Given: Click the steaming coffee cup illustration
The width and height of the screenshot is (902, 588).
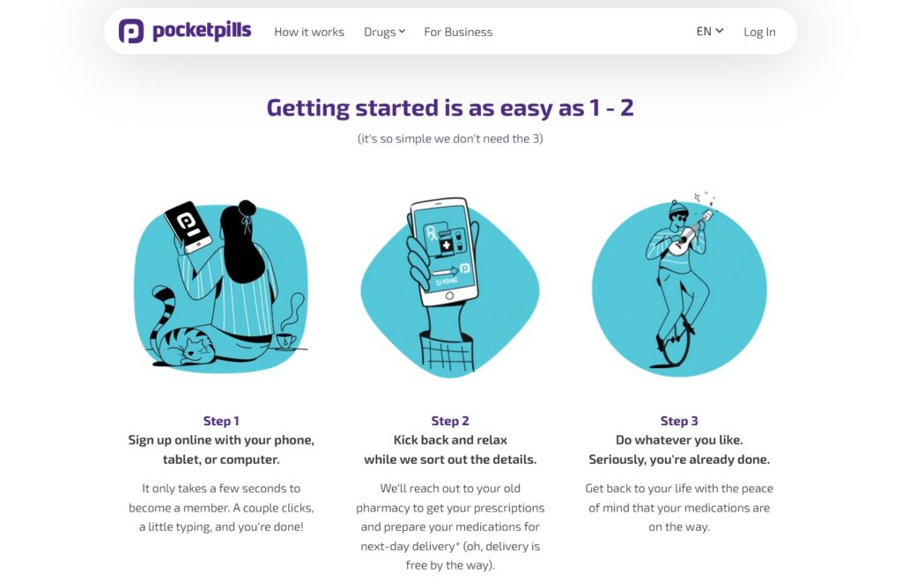Looking at the screenshot, I should coord(287,329).
